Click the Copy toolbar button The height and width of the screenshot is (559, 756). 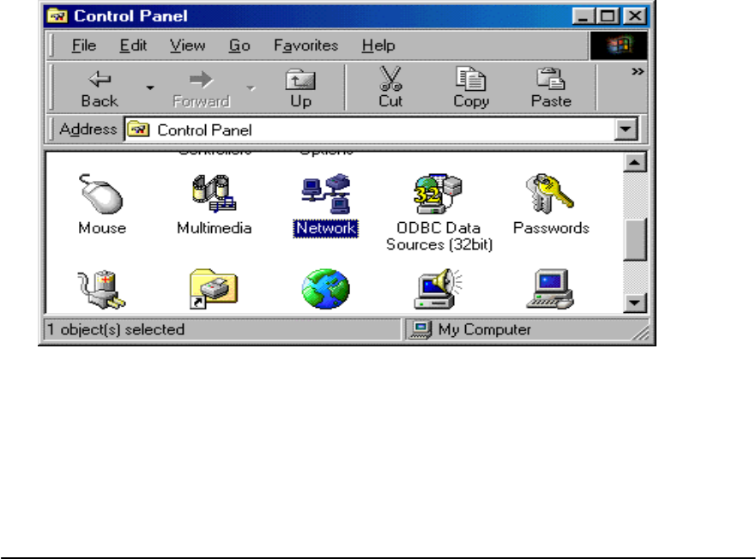[x=471, y=87]
